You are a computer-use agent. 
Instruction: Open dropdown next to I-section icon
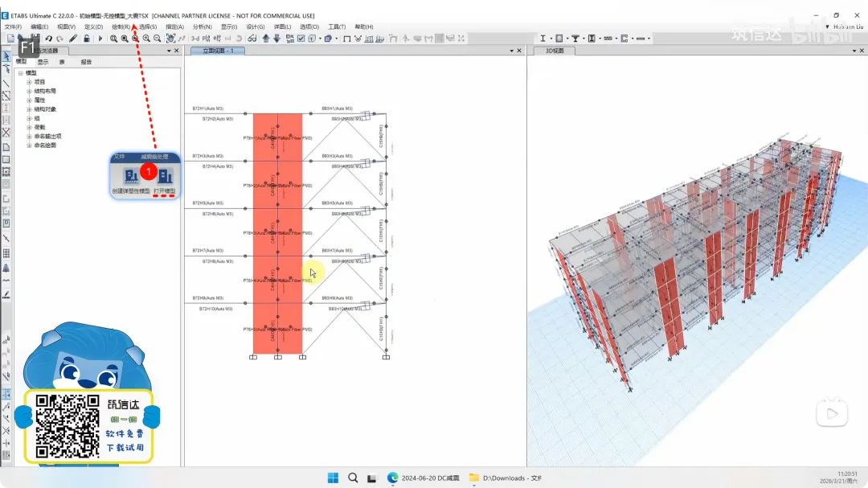[x=551, y=39]
